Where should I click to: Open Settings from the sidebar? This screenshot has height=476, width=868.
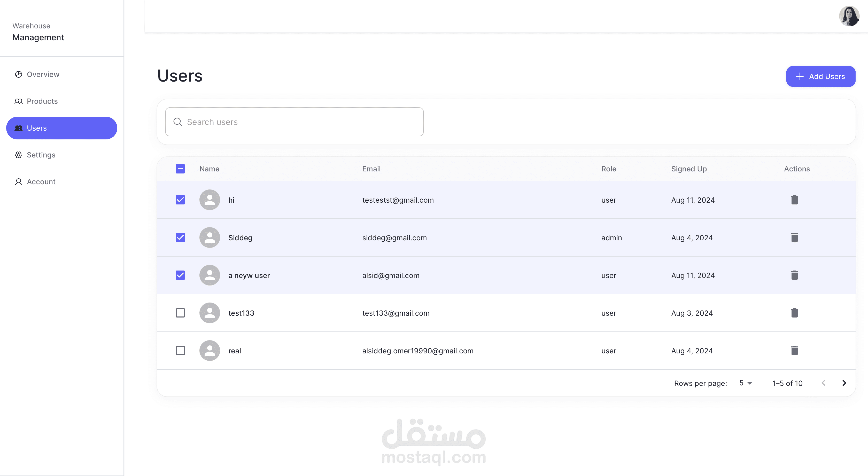41,155
